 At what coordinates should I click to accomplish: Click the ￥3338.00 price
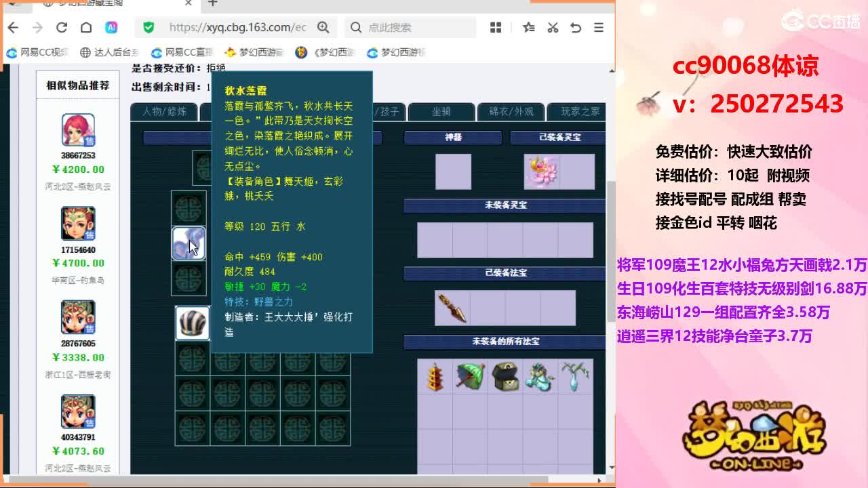pos(78,357)
